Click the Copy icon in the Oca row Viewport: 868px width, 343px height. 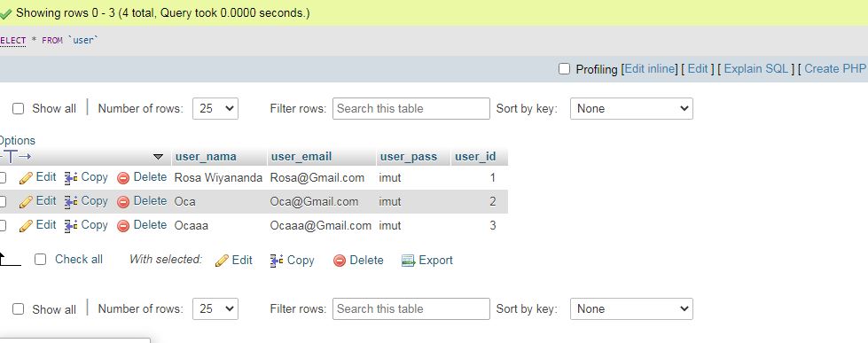[71, 201]
